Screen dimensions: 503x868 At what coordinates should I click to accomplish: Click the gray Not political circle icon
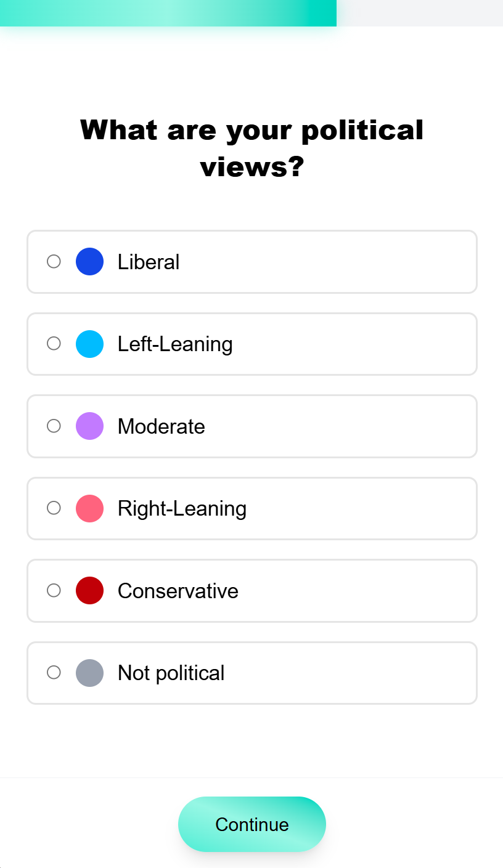coord(89,673)
